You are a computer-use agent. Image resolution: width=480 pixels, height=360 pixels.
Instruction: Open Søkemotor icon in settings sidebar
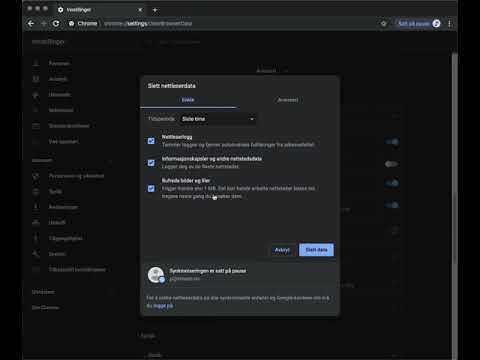click(36, 110)
